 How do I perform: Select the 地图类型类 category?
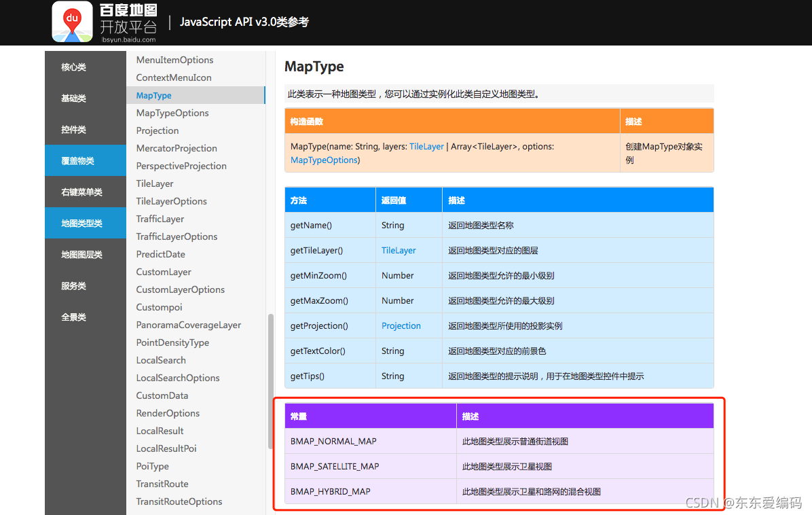(86, 224)
